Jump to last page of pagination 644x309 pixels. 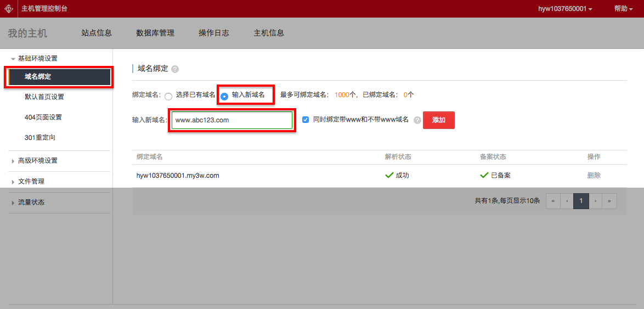pos(609,201)
